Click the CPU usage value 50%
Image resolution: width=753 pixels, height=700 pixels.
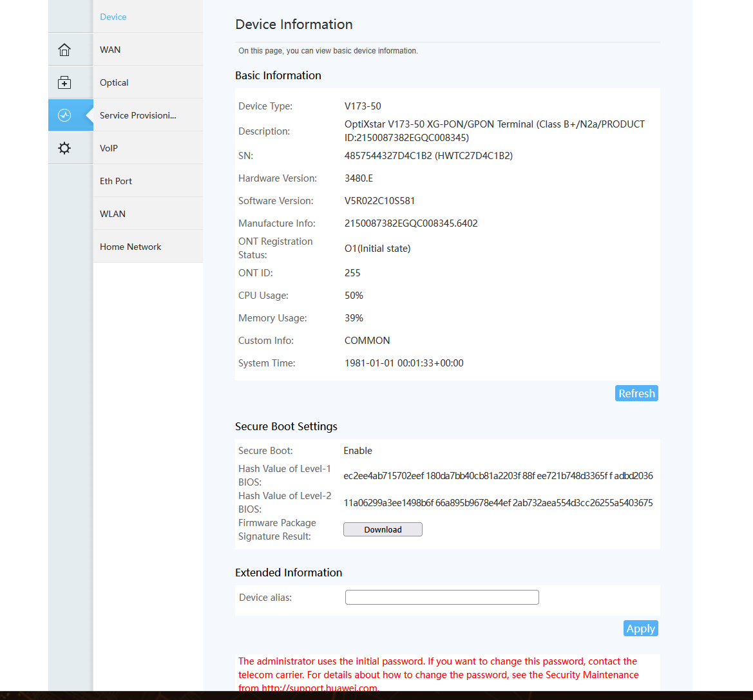354,296
